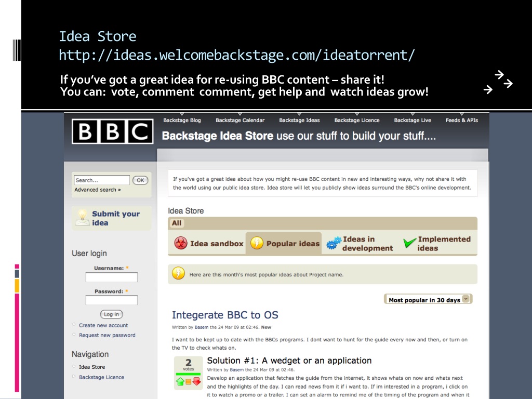532x399 pixels.
Task: Click the Log in button
Action: coord(111,314)
